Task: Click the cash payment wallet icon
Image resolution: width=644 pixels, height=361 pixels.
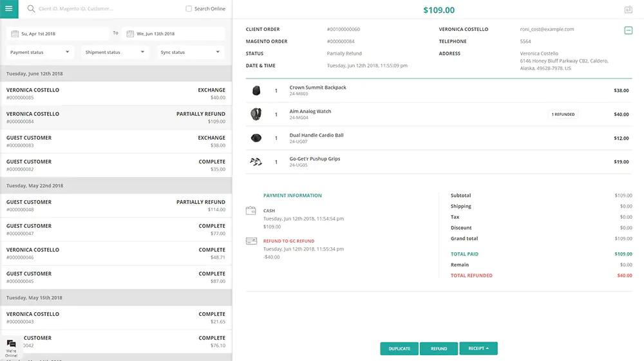Action: (251, 210)
